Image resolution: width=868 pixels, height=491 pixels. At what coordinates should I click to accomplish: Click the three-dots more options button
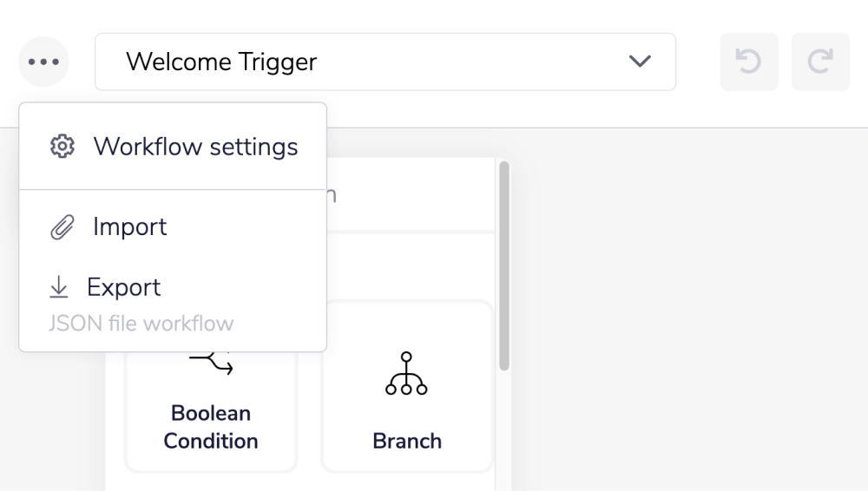pos(43,62)
